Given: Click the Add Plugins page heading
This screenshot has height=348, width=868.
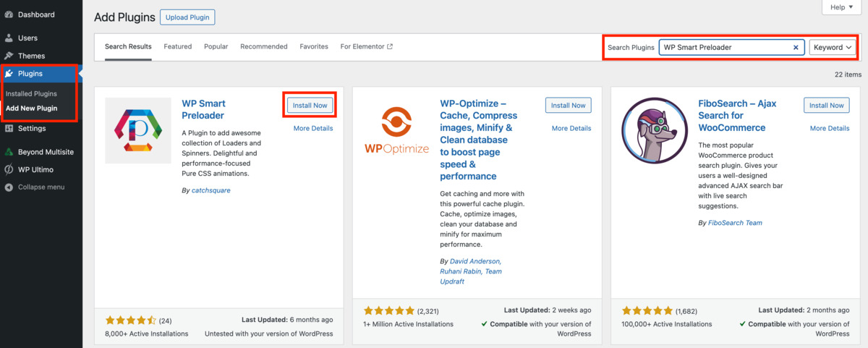Looking at the screenshot, I should click(x=123, y=17).
